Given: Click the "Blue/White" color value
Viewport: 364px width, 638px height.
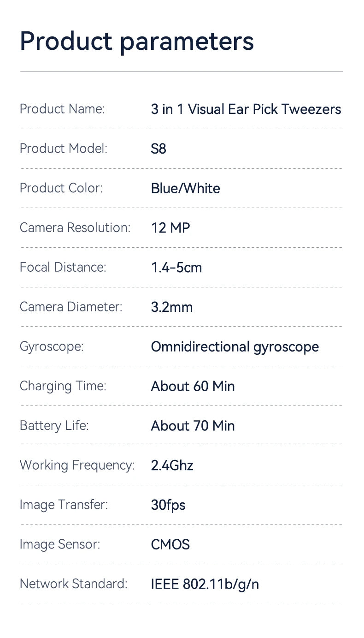Looking at the screenshot, I should pyautogui.click(x=185, y=188).
